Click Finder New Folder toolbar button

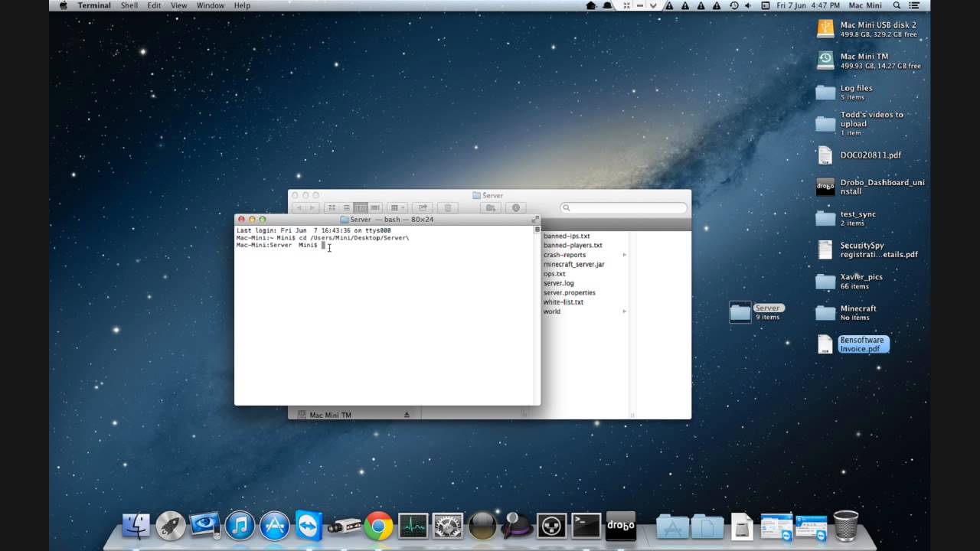[x=491, y=207]
